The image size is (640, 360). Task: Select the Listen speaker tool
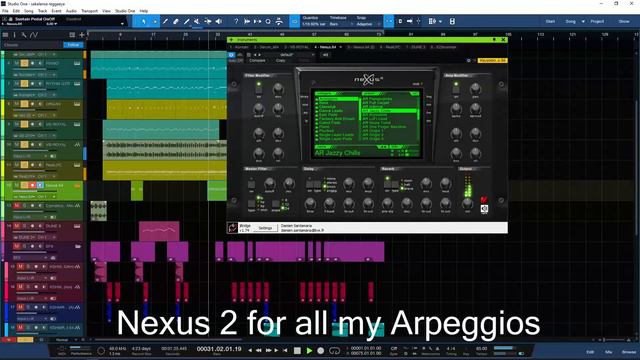[x=219, y=21]
